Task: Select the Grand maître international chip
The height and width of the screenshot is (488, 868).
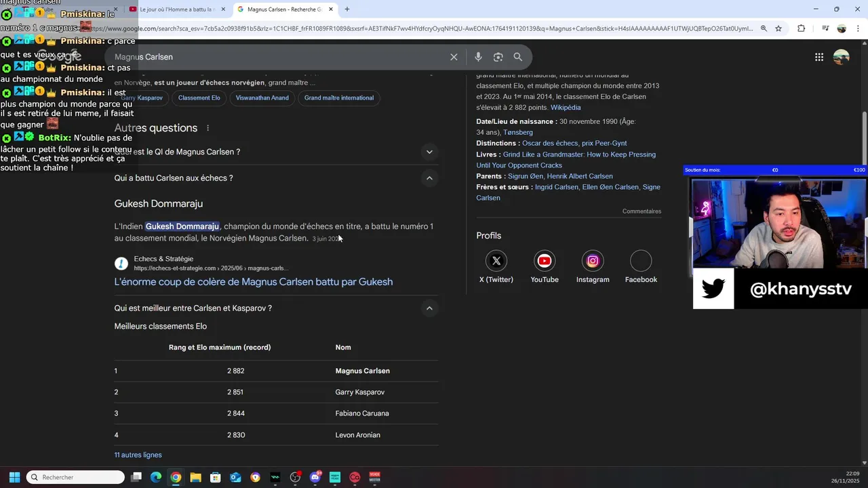Action: [x=339, y=98]
